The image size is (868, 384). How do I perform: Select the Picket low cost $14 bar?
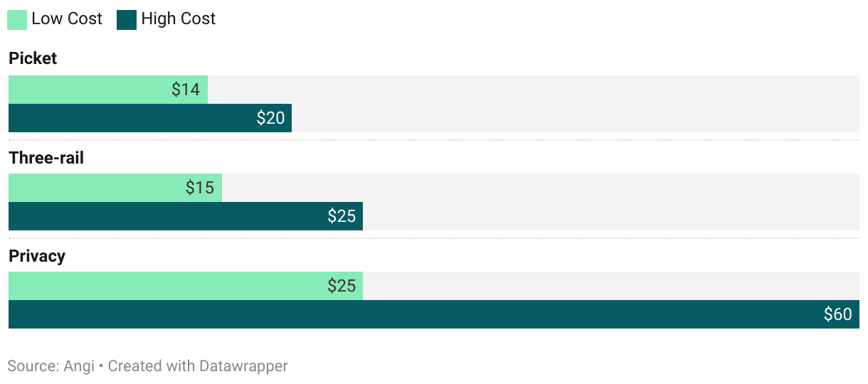(x=108, y=90)
